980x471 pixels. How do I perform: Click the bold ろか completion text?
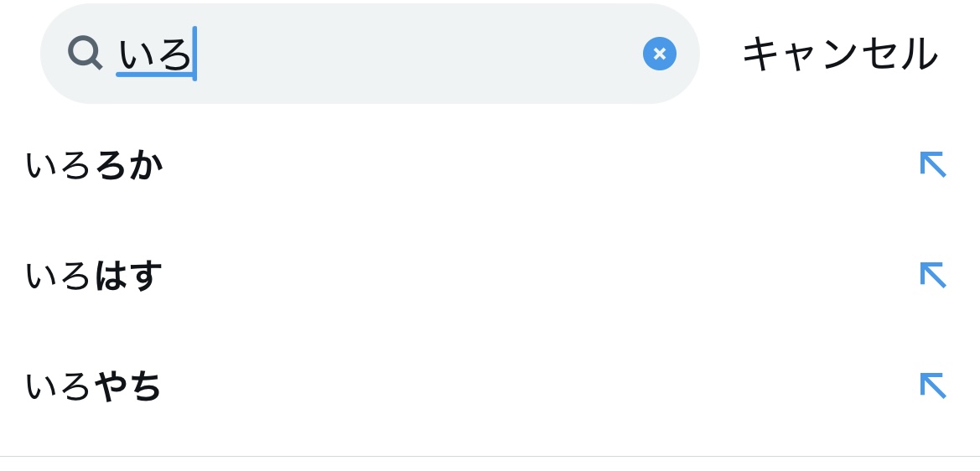tap(128, 165)
